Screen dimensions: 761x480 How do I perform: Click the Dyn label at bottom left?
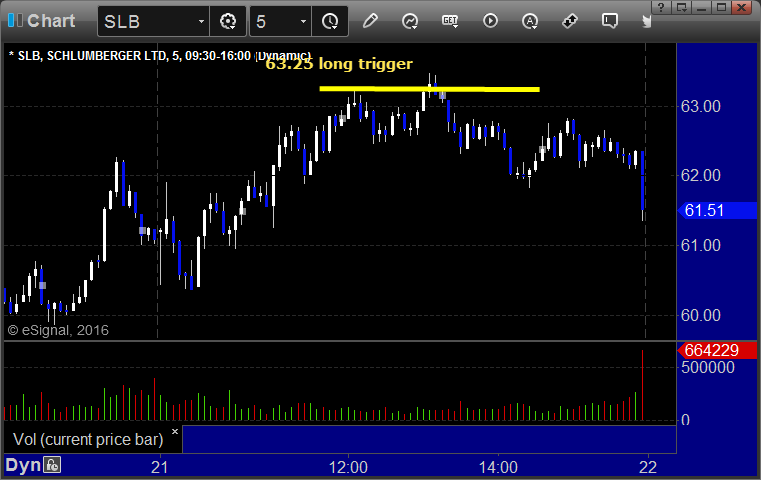coord(23,465)
